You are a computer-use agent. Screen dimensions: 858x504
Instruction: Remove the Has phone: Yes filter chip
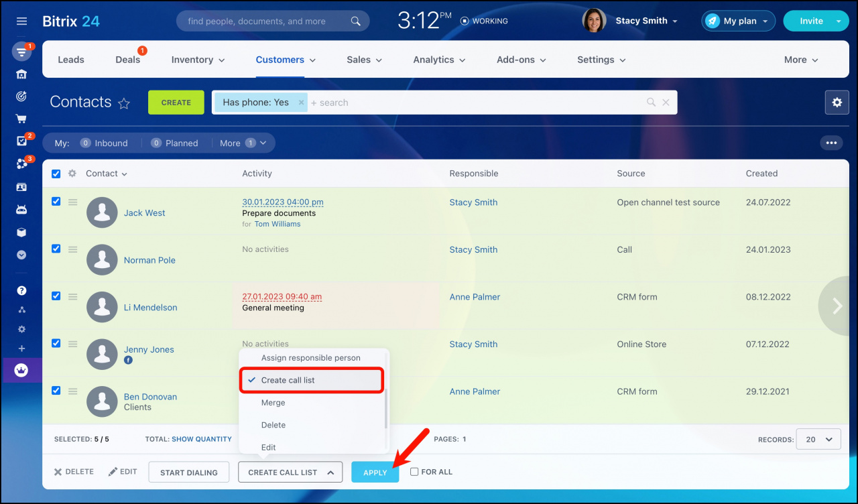coord(301,103)
